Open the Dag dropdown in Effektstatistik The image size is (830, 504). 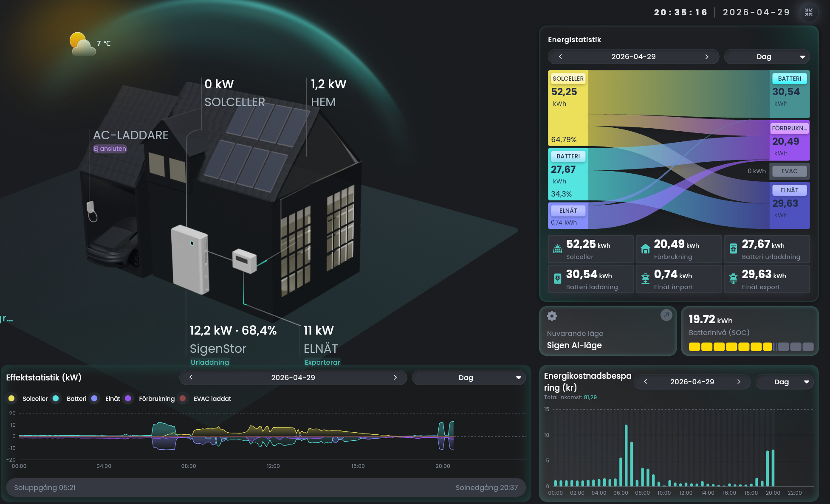(x=469, y=377)
